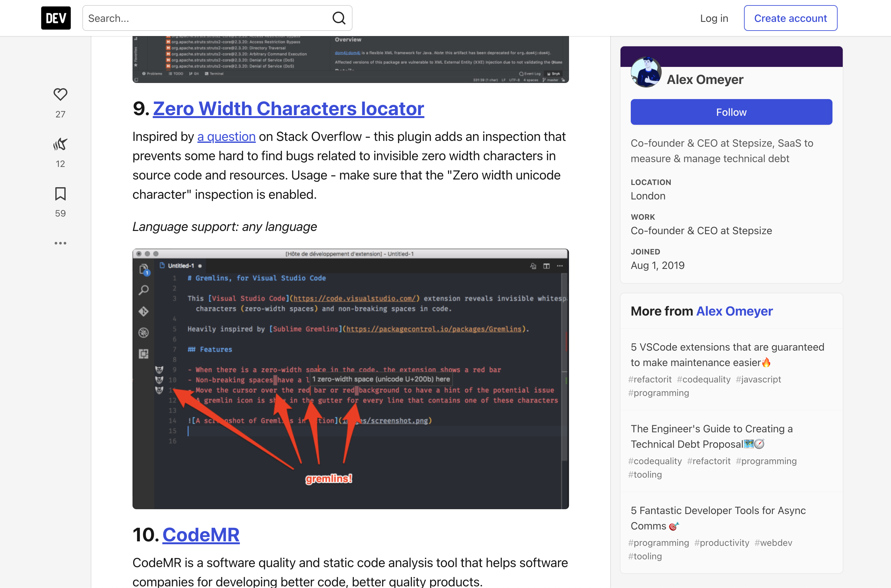Open the Gremlins VS Code screenshot image

point(350,379)
